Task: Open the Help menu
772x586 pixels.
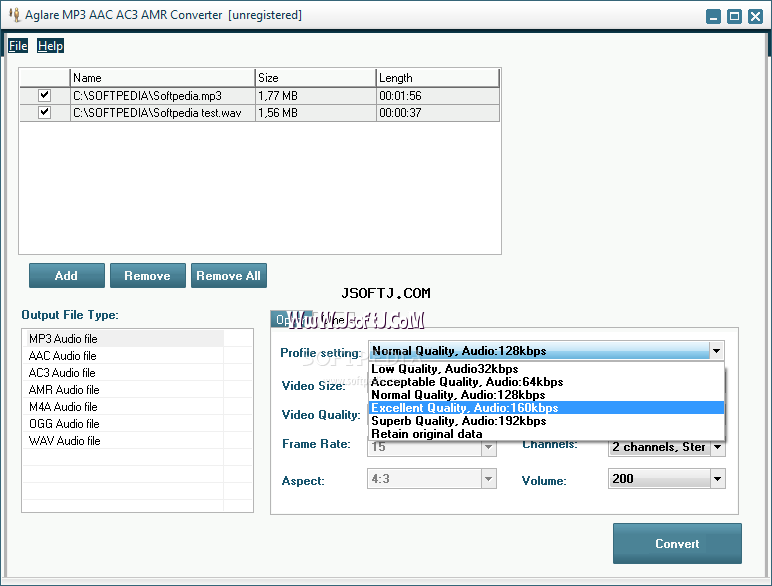Action: click(x=50, y=46)
